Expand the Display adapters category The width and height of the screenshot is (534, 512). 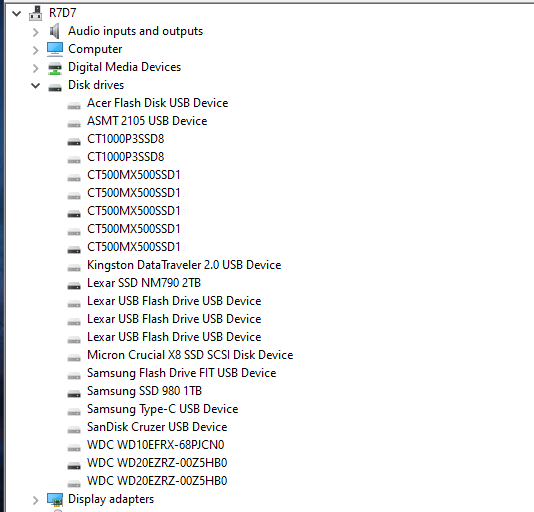[x=35, y=500]
